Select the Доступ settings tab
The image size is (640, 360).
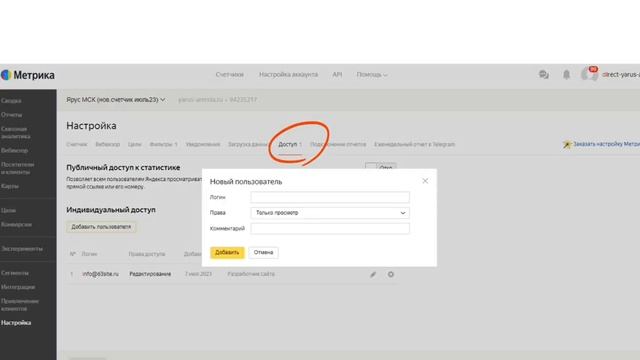click(x=290, y=144)
